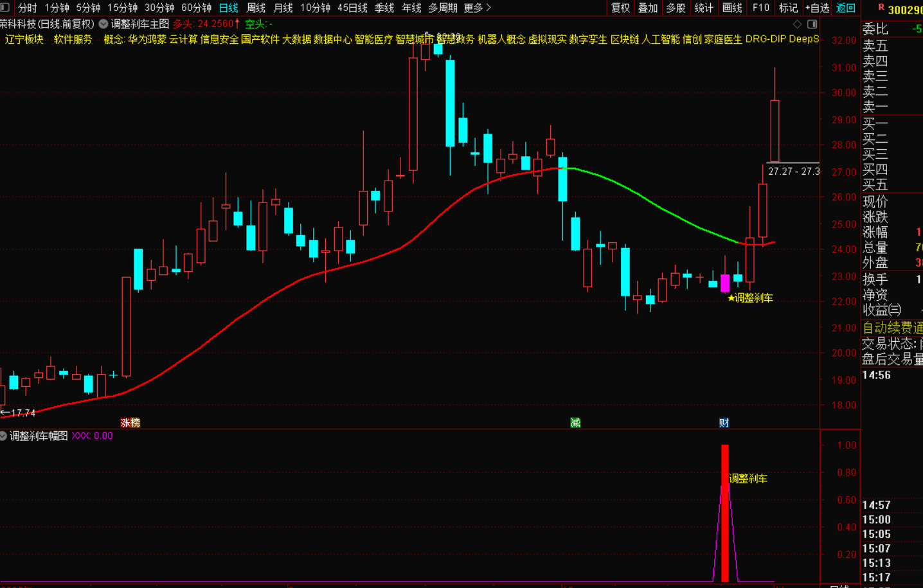This screenshot has width=923, height=588.
Task: Select the 60分钟 period tab
Action: click(x=196, y=8)
